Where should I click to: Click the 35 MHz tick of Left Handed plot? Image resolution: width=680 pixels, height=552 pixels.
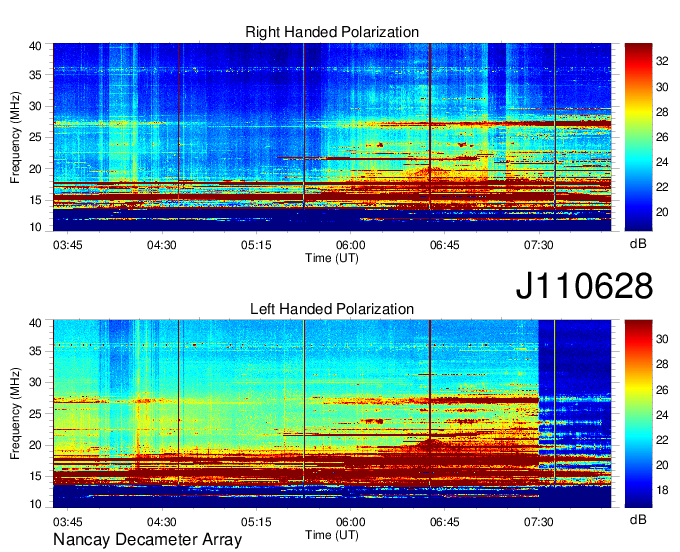35,351
